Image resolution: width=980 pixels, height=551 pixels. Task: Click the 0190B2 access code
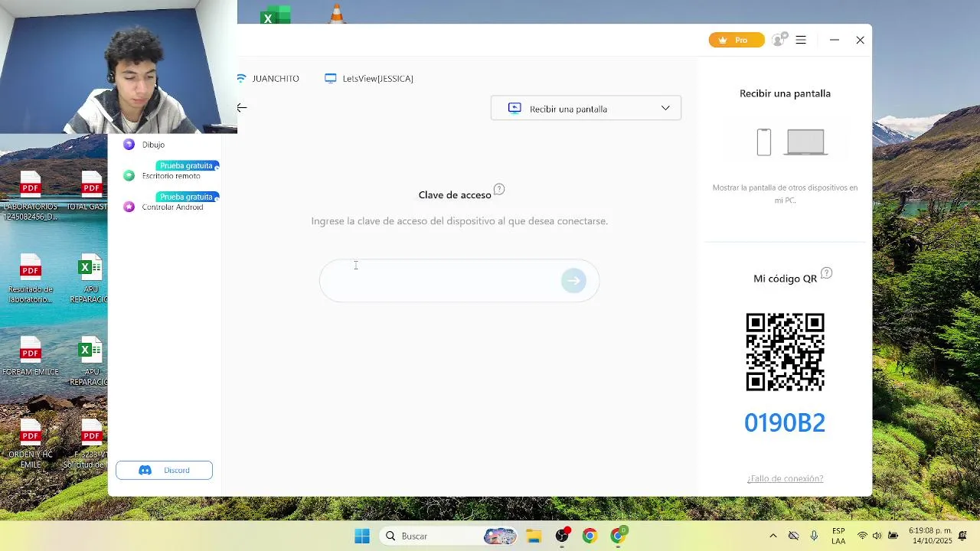click(785, 422)
